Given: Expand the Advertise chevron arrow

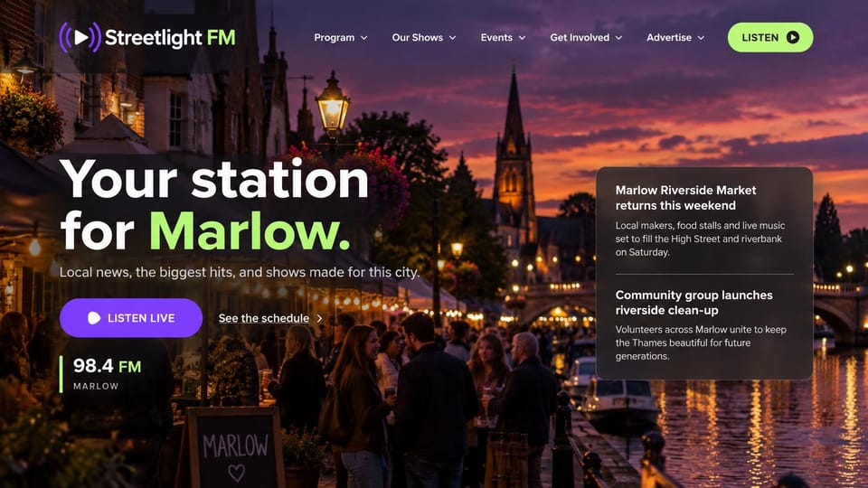Looking at the screenshot, I should pyautogui.click(x=701, y=38).
